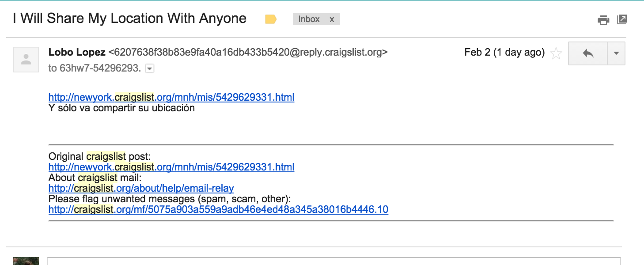
Task: Expand the more reply options dropdown
Action: (x=617, y=53)
